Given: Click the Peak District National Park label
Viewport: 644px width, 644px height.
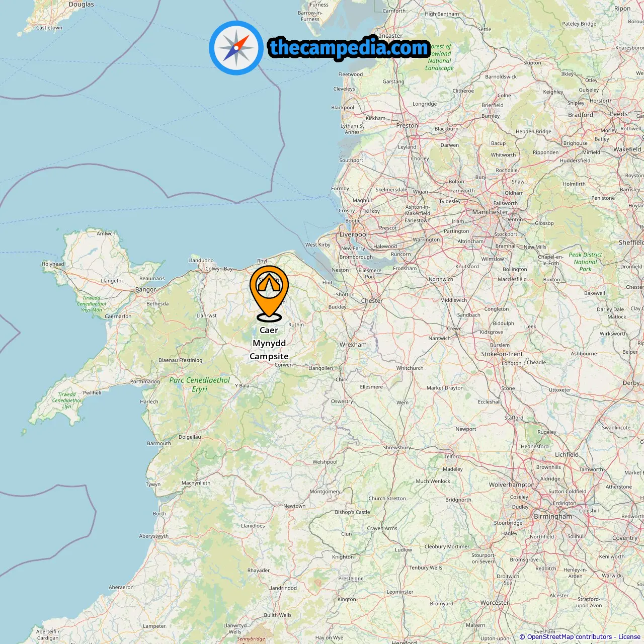Looking at the screenshot, I should [x=585, y=262].
